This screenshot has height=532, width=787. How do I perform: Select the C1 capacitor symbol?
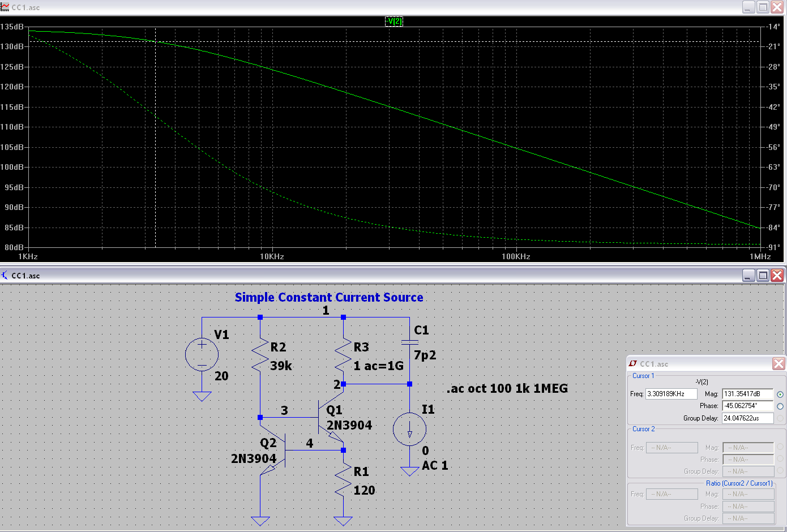click(409, 342)
